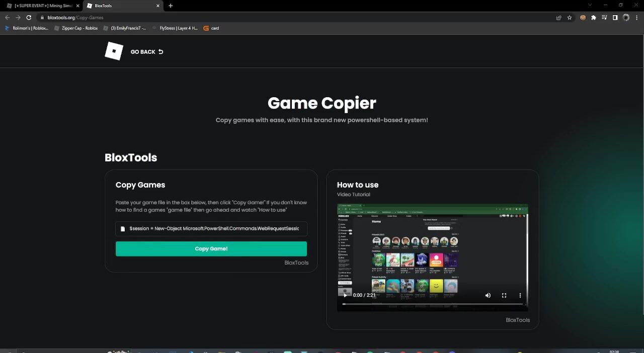Click the GO BACK link
This screenshot has height=353, width=644.
click(x=147, y=52)
